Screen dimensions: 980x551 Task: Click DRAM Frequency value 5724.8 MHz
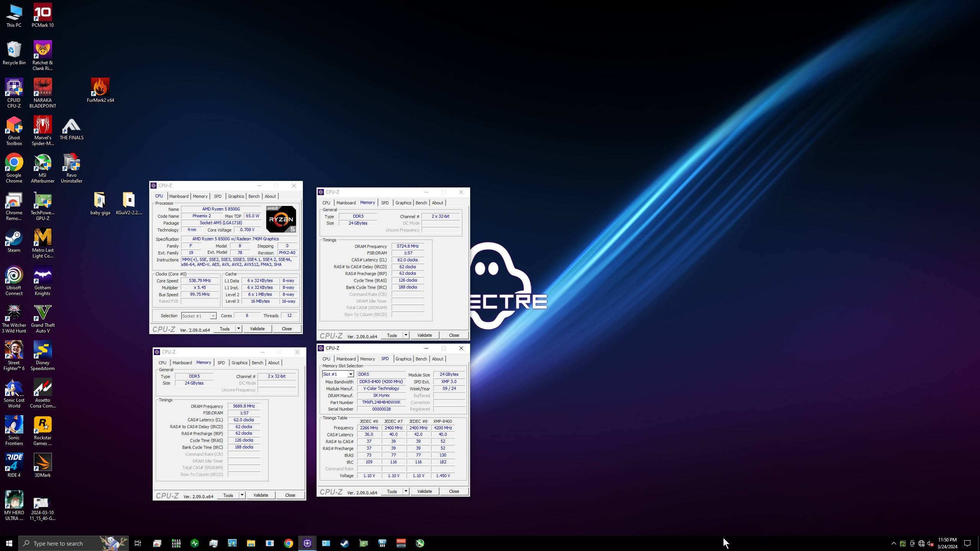point(408,246)
